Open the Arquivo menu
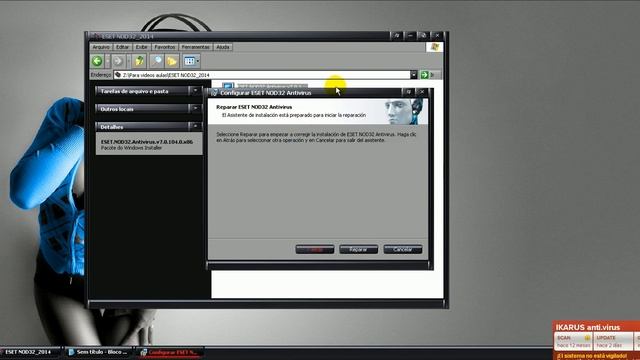The image size is (640, 360). 101,47
